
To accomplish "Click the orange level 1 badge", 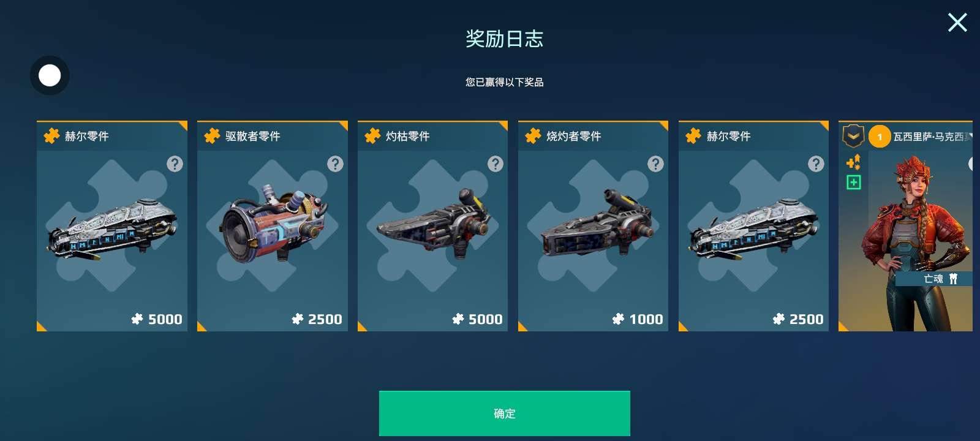I will click(x=880, y=137).
